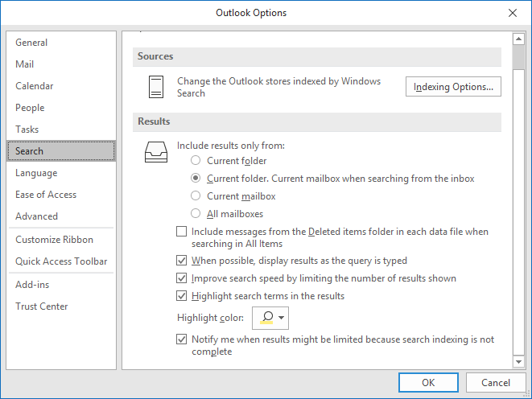Click the Results section header
Screen dimensions: 532x399
317,121
